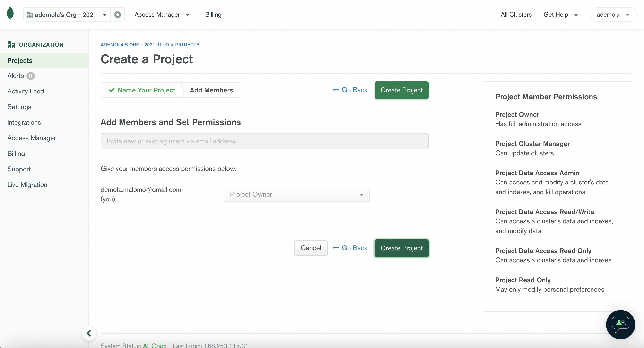Collapse sidebar with the chevron arrow
Screen dimensions: 644x348
tap(89, 333)
